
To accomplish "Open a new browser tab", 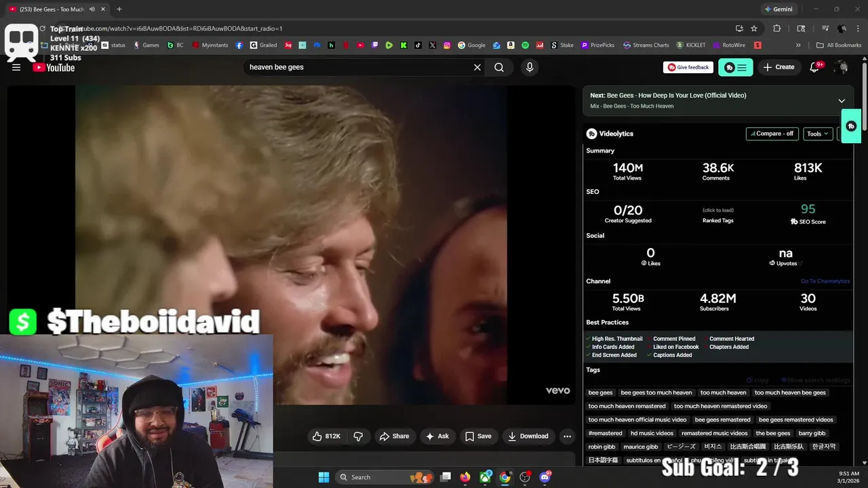I will point(119,9).
